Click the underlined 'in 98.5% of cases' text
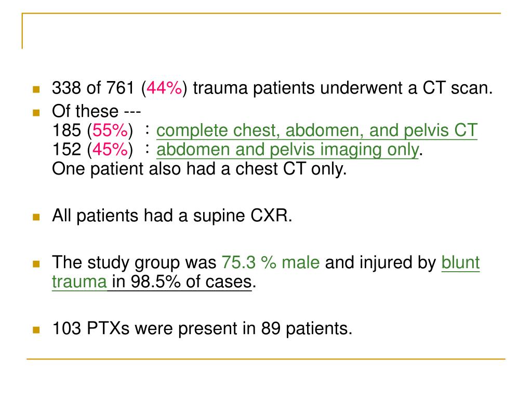Image resolution: width=532 pixels, height=399 pixels. tap(182, 282)
